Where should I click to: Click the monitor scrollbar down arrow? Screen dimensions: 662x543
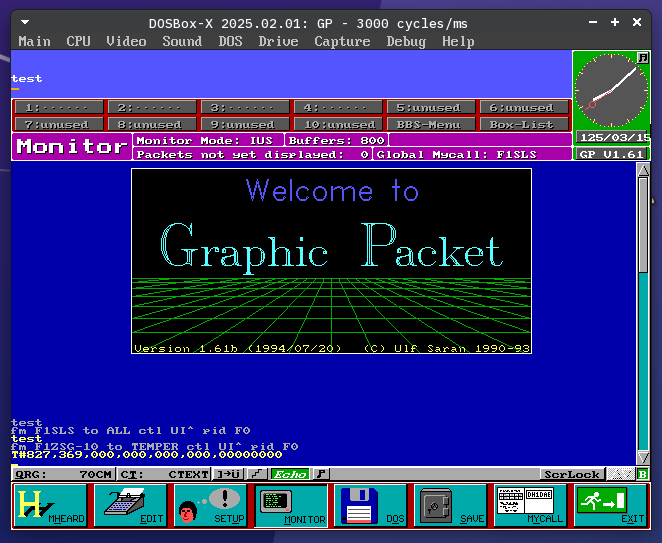click(643, 457)
